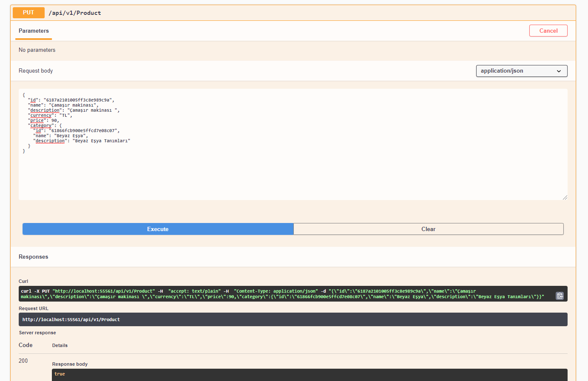Screen dimensions: 588x381
Task: Click the 'Code' column header
Action: point(26,345)
